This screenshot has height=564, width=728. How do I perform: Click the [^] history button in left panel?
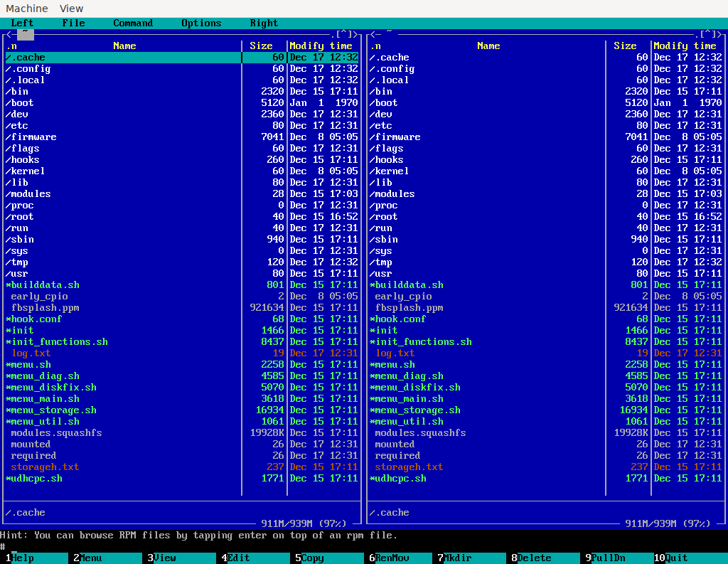(x=344, y=34)
